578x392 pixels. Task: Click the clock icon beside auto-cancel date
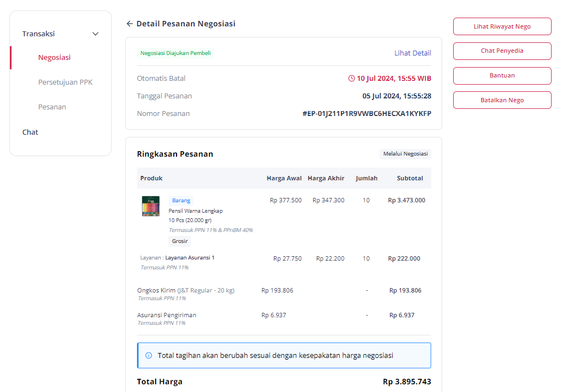[351, 79]
